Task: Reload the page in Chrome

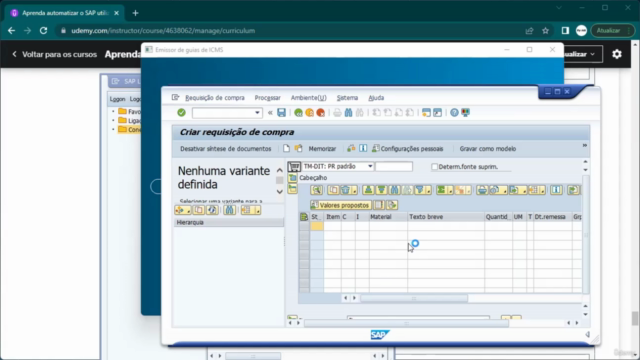Action: pyautogui.click(x=43, y=31)
